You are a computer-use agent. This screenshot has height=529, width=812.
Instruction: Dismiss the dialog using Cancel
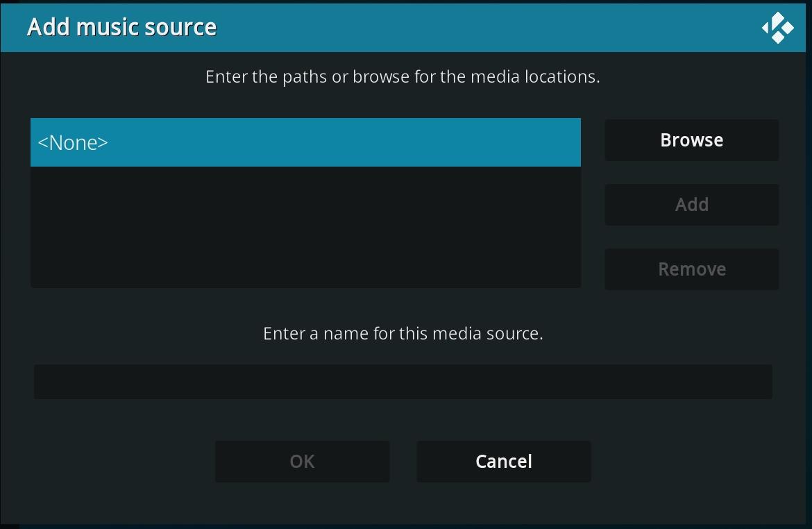point(503,461)
